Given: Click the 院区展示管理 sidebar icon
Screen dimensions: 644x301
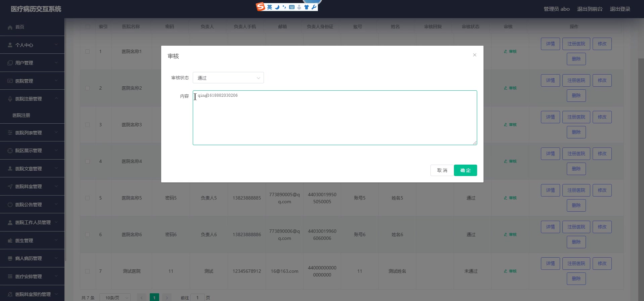Looking at the screenshot, I should pos(10,150).
